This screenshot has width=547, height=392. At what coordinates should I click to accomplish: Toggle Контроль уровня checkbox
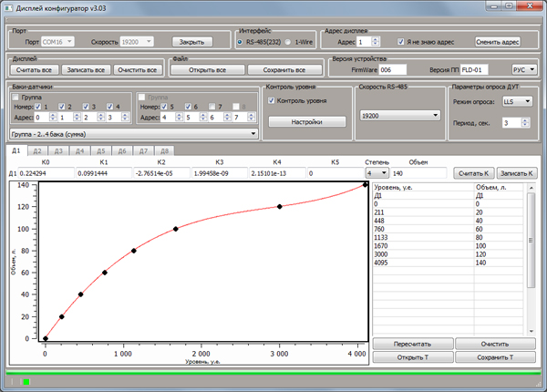(271, 100)
